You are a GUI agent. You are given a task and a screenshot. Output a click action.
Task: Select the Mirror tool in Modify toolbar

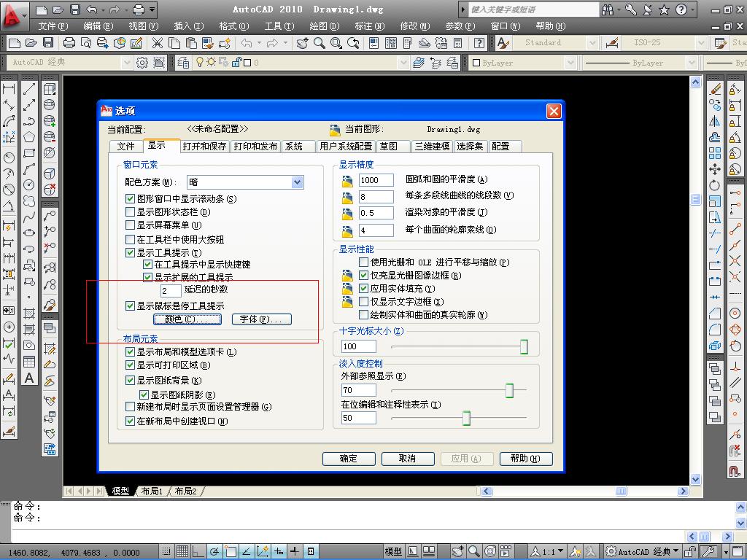pyautogui.click(x=715, y=121)
